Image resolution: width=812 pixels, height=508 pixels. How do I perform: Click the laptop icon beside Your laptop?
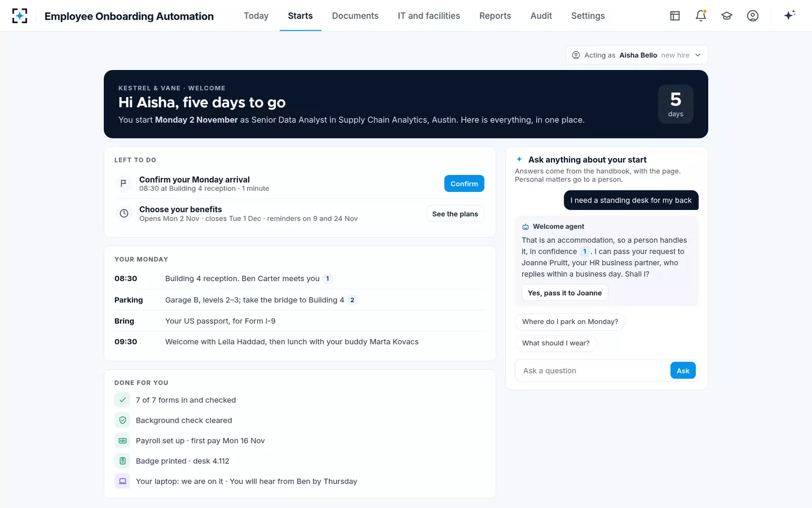pos(122,481)
